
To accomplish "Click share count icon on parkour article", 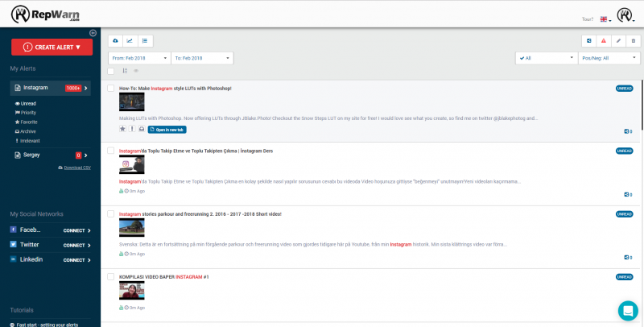I will pyautogui.click(x=628, y=258).
